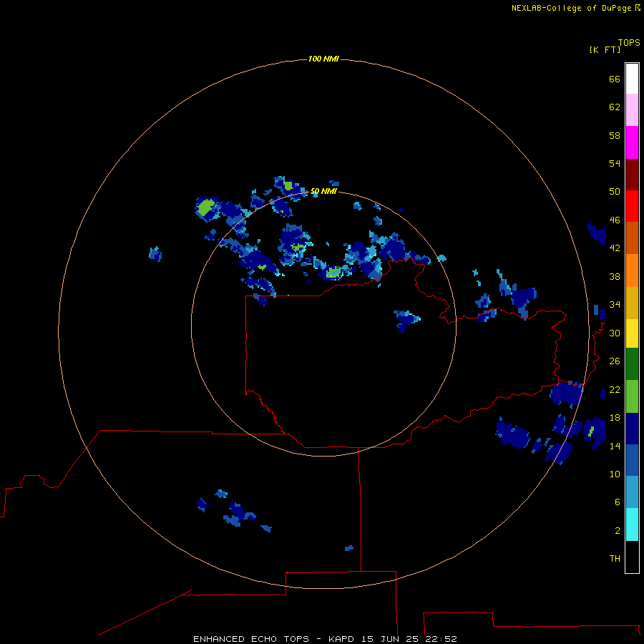Screen dimensions: 644x644
Task: Select the dark green legend swatch
Action: [632, 364]
